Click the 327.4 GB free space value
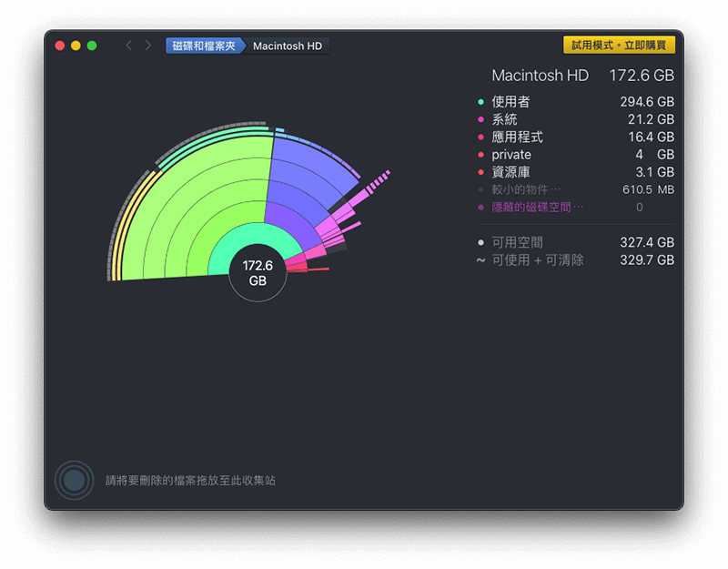This screenshot has width=728, height=569. pyautogui.click(x=647, y=242)
